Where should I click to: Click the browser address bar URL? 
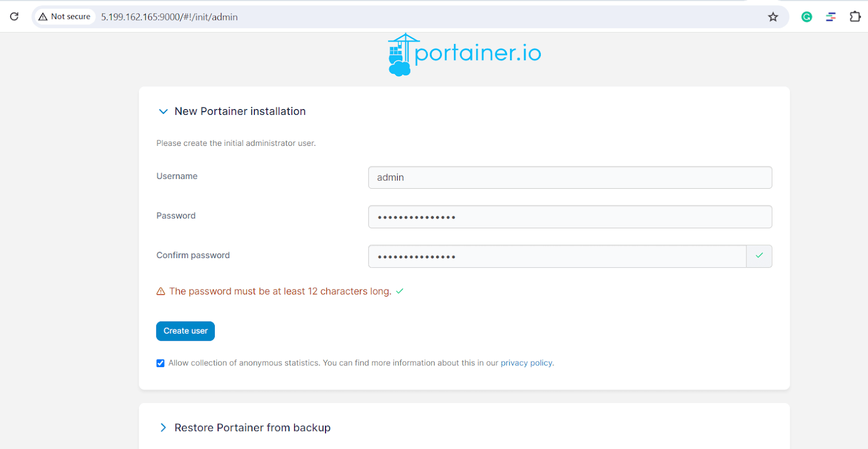pyautogui.click(x=169, y=17)
